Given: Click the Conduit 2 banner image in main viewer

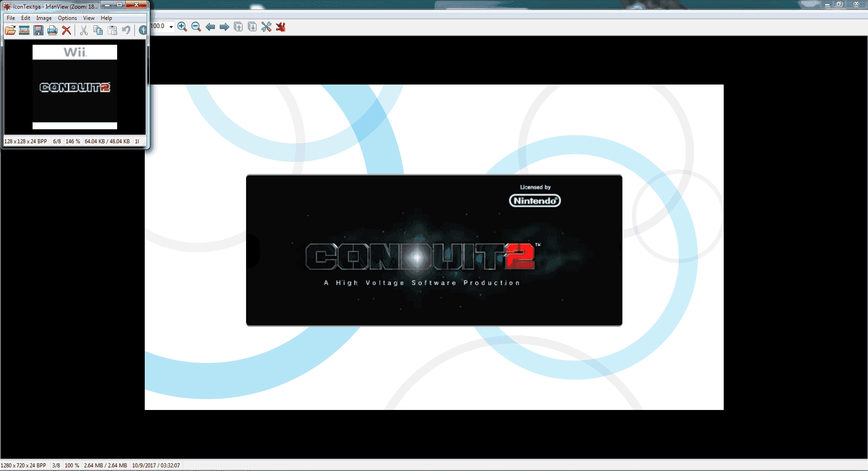Looking at the screenshot, I should click(434, 250).
